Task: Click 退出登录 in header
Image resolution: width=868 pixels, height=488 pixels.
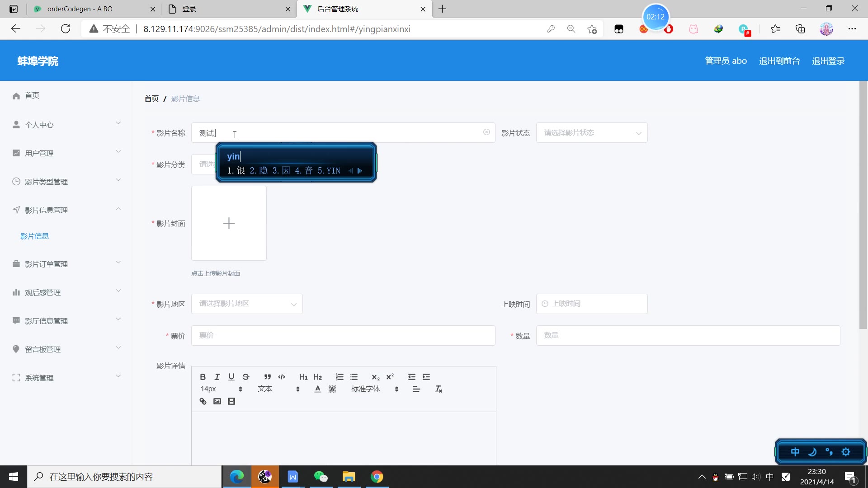Action: tap(828, 61)
